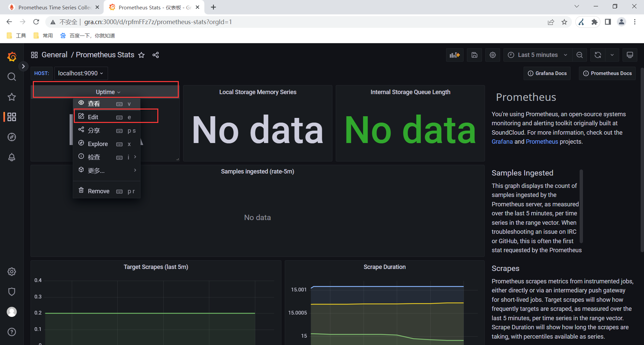This screenshot has height=345, width=644.
Task: Open the Last 5 minutes time picker
Action: coord(538,55)
